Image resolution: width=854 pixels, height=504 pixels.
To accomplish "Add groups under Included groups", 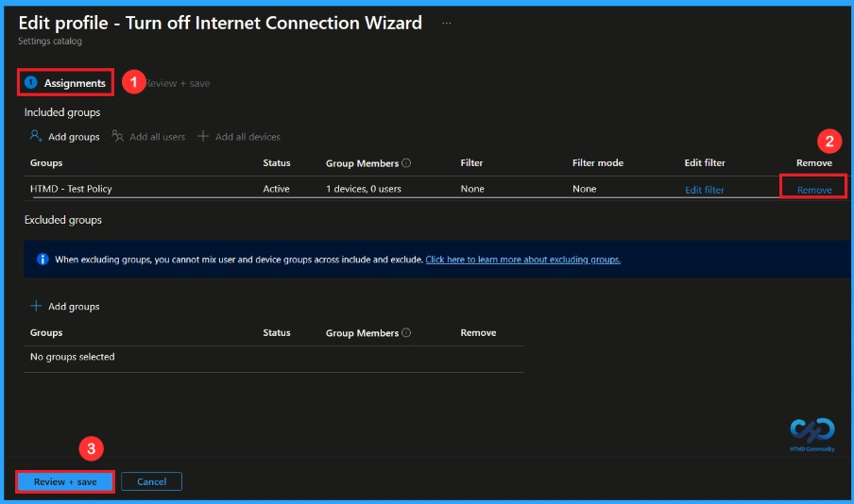I will coord(65,137).
